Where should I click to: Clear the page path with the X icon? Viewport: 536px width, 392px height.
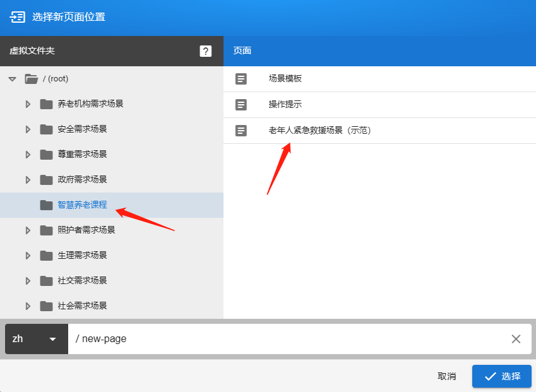click(x=516, y=339)
